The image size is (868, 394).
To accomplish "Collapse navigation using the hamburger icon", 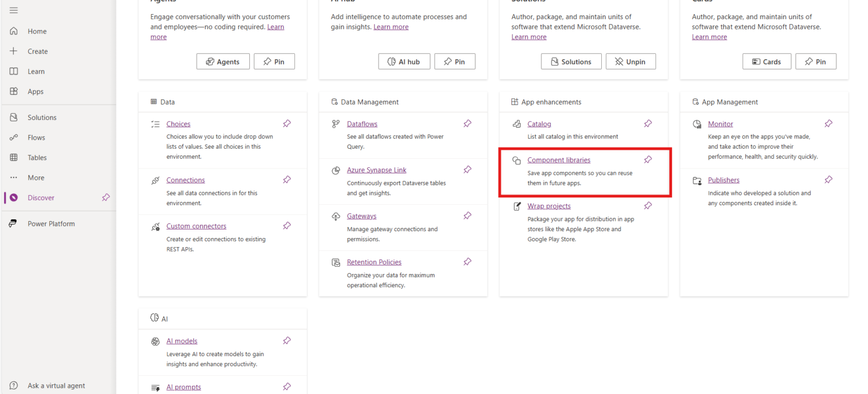I will [x=14, y=10].
